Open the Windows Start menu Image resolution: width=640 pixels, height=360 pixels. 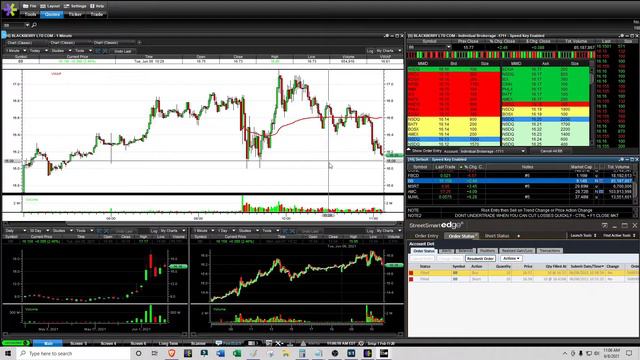click(7, 353)
